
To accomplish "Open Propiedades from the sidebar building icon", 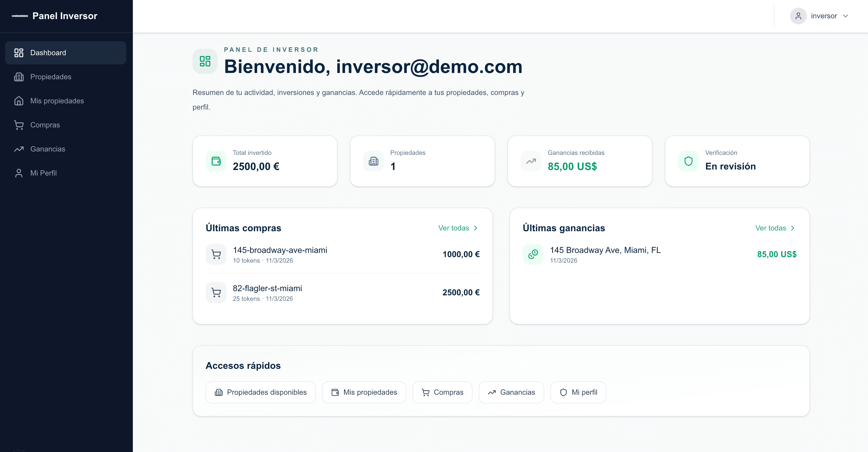I will [19, 77].
